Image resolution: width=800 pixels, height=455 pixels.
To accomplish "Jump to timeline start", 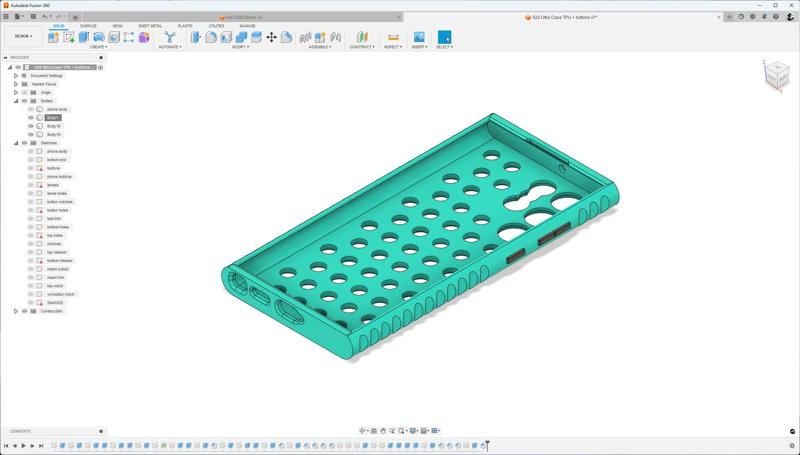I will tap(6, 446).
